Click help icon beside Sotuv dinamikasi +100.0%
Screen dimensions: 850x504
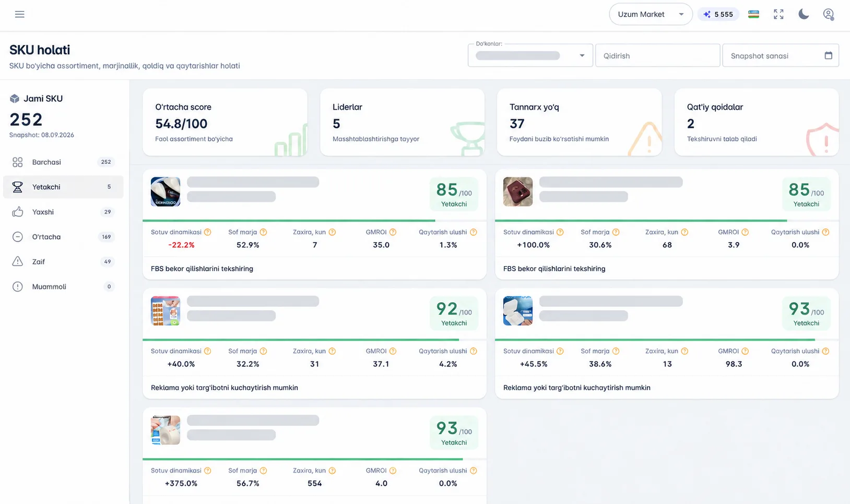[x=560, y=232]
